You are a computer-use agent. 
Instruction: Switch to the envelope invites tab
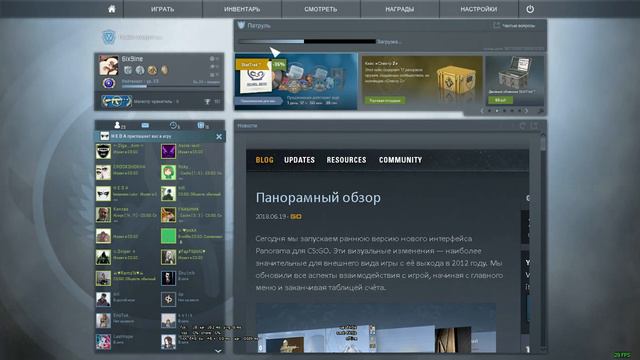(x=145, y=125)
